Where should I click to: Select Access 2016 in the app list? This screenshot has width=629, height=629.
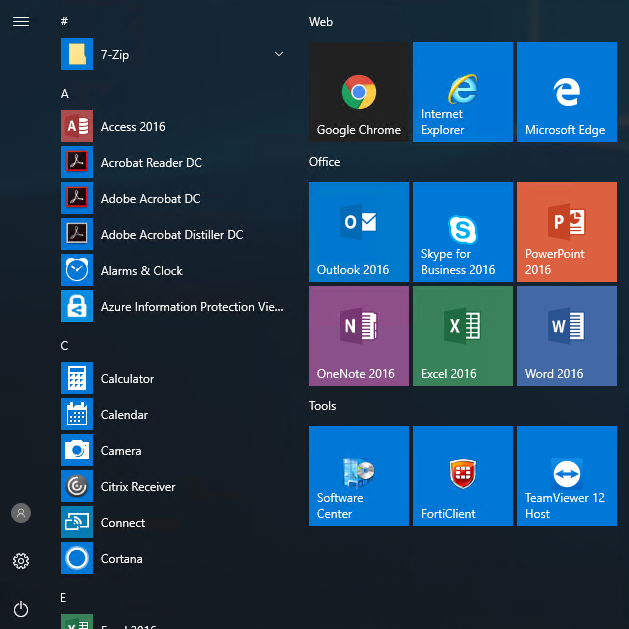(133, 127)
